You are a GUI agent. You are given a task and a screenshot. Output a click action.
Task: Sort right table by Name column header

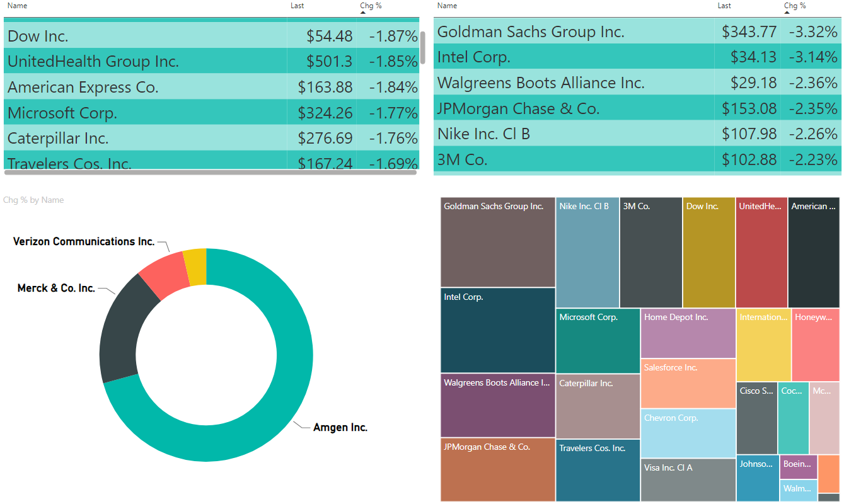(447, 6)
